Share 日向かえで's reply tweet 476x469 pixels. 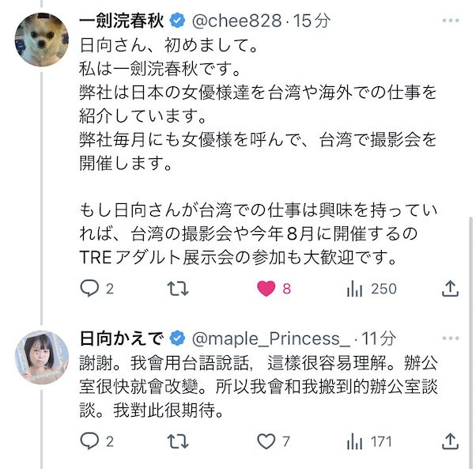point(450,441)
